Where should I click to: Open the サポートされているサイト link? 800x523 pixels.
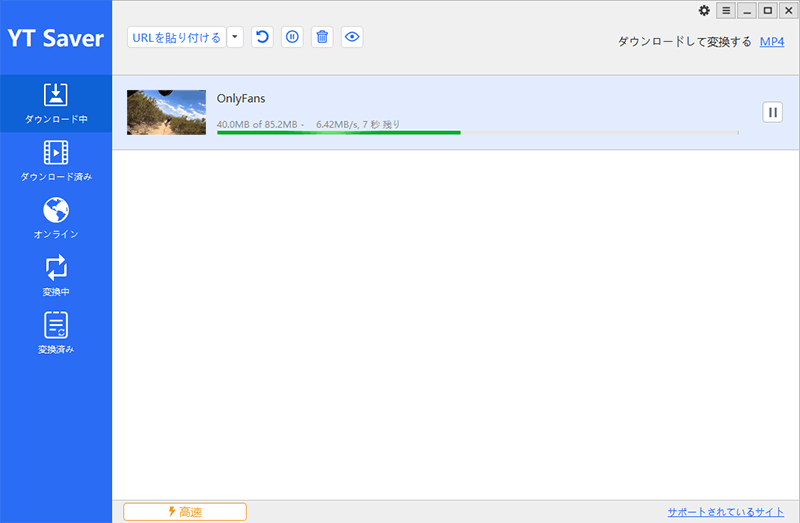point(726,512)
